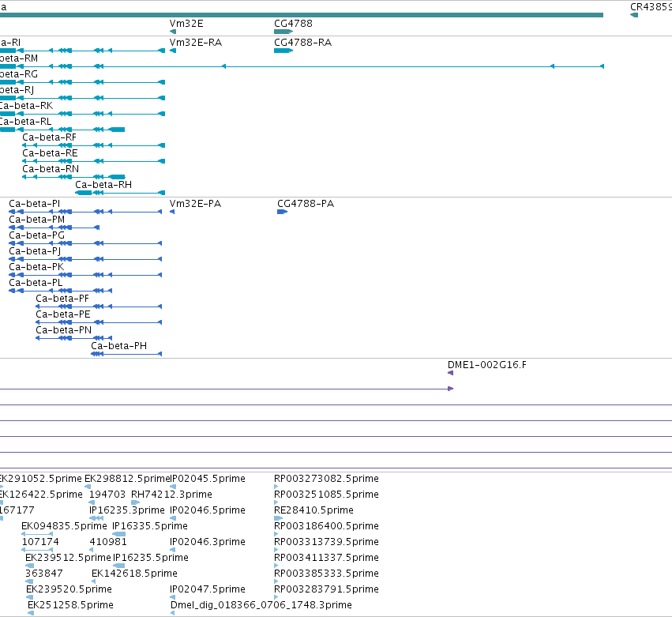The height and width of the screenshot is (617, 672).
Task: Select transcript CG4788-RA label
Action: coord(302,43)
